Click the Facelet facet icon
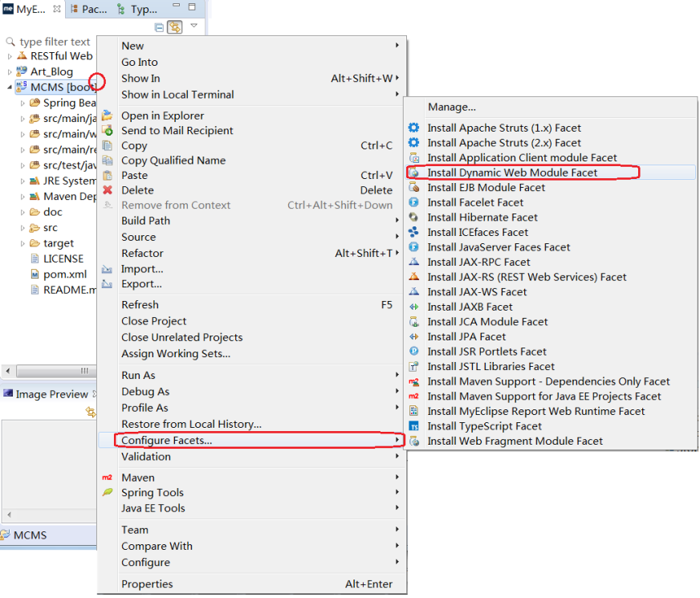Screen dimensions: 700x598 click(x=414, y=202)
